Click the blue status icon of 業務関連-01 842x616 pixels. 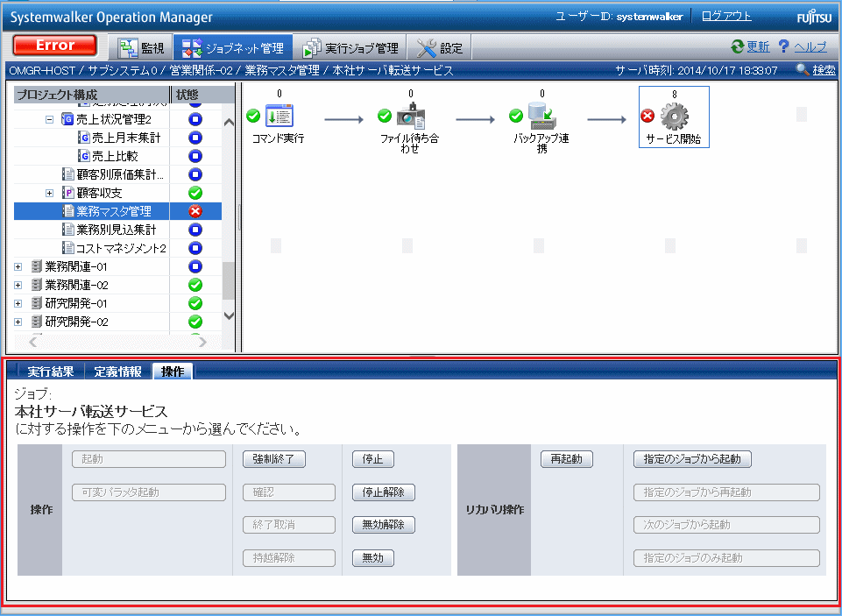pos(195,266)
